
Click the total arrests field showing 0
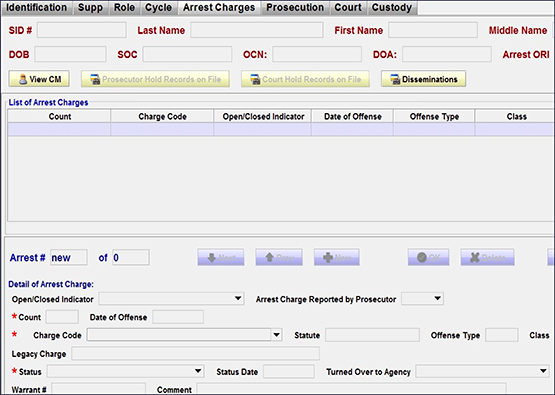coord(131,257)
